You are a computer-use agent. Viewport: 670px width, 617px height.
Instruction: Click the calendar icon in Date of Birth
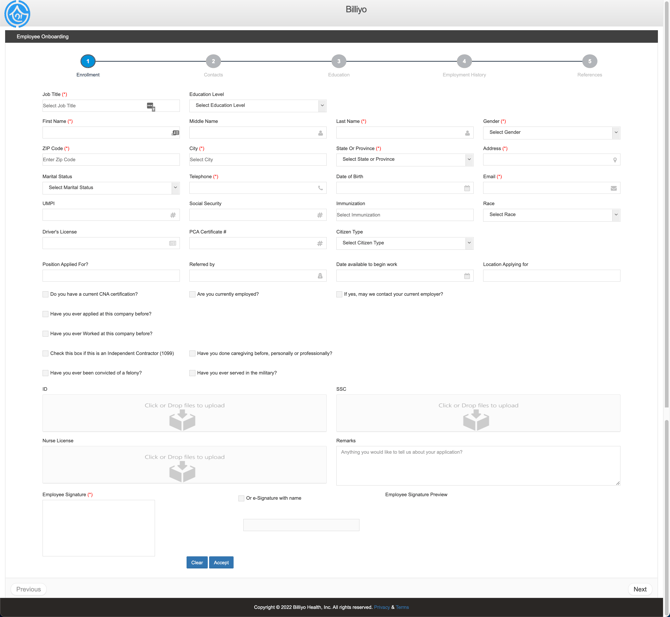[467, 188]
